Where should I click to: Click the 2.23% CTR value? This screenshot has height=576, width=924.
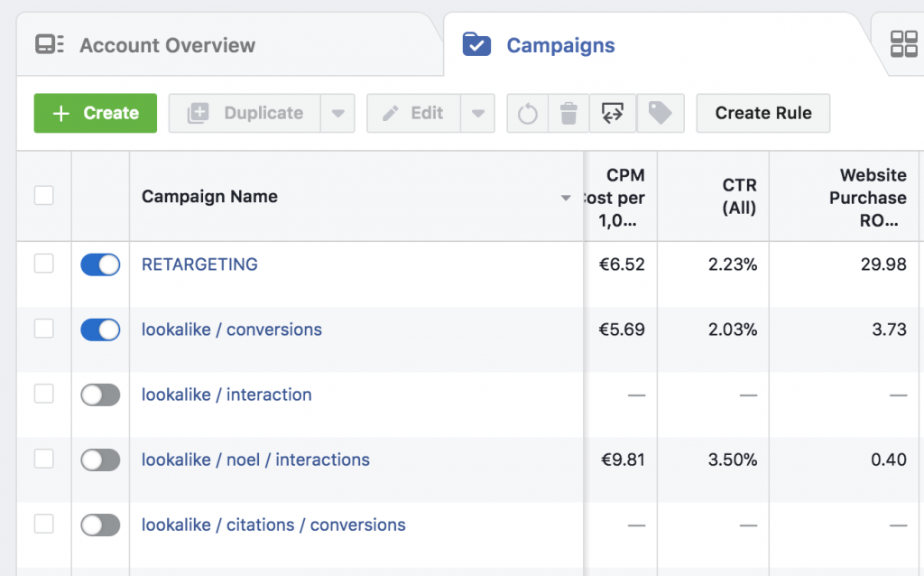733,265
